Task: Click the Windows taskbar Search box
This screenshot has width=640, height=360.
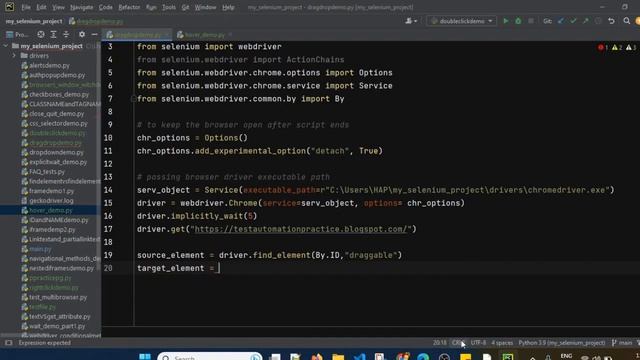Action: (x=210, y=357)
